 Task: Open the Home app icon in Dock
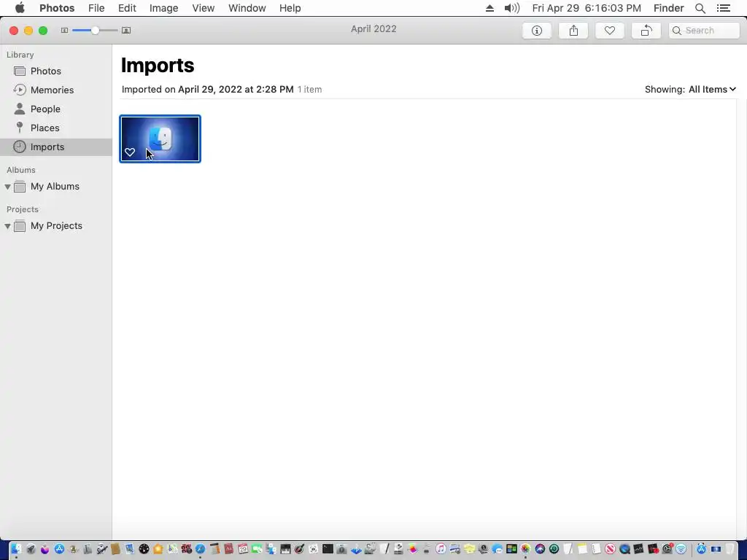[158, 549]
